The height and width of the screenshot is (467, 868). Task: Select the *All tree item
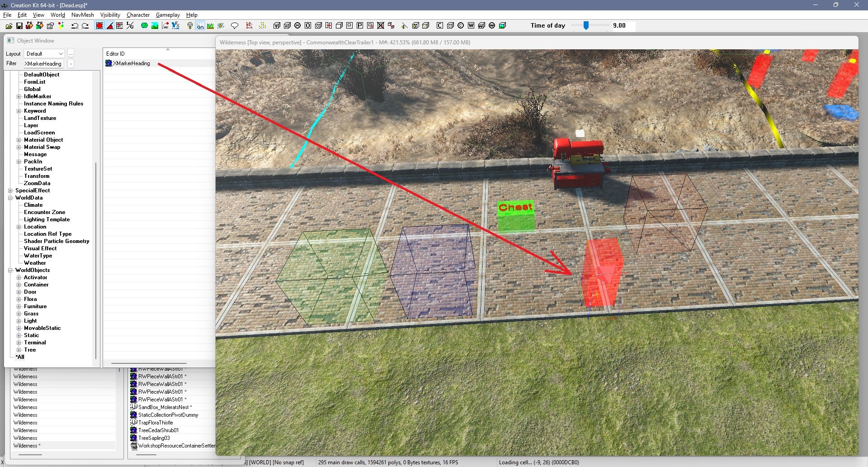[20, 357]
